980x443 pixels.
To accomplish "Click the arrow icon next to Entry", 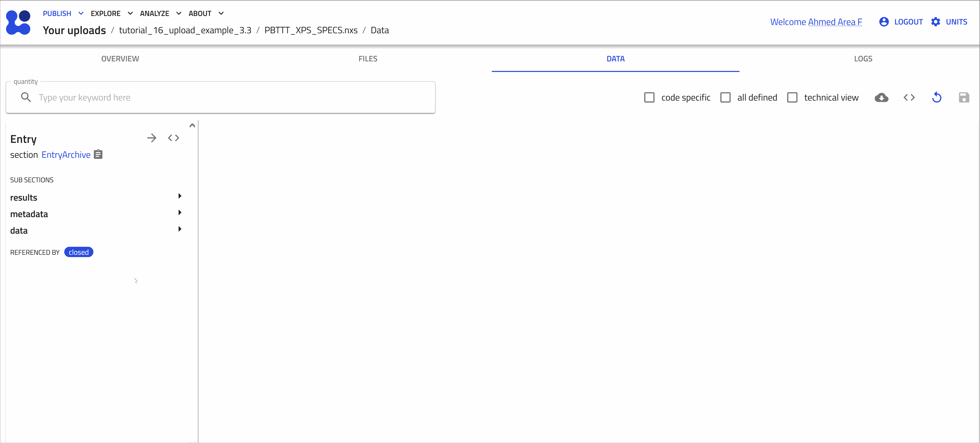I will coord(151,138).
